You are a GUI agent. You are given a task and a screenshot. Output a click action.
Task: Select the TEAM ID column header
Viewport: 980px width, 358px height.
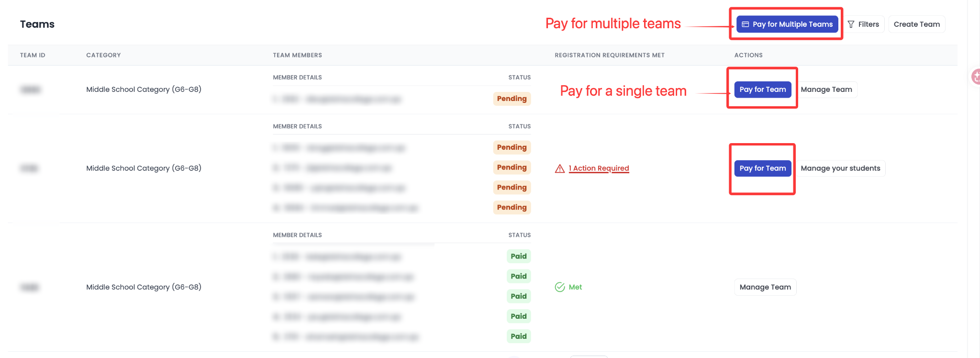pos(33,56)
